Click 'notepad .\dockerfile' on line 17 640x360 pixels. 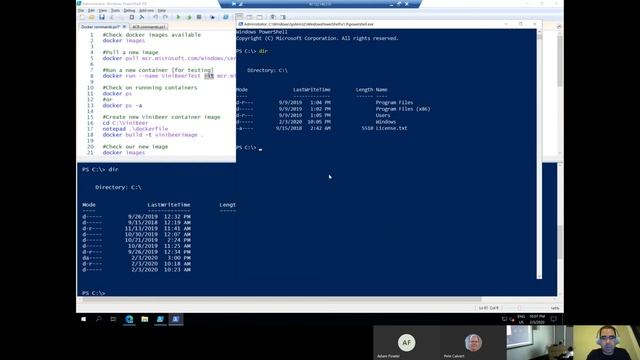tap(135, 129)
